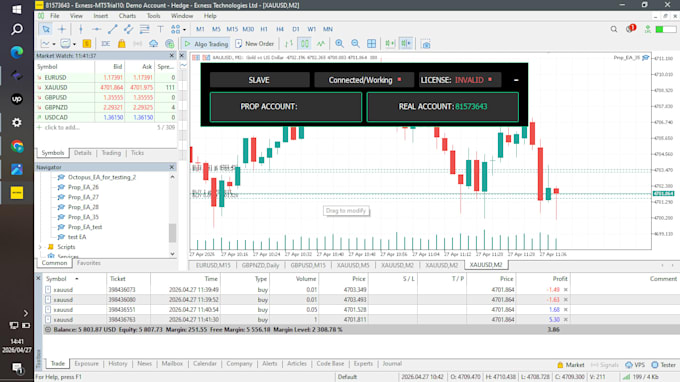This screenshot has height=382, width=680.
Task: Zoom in on the chart
Action: tap(340, 44)
